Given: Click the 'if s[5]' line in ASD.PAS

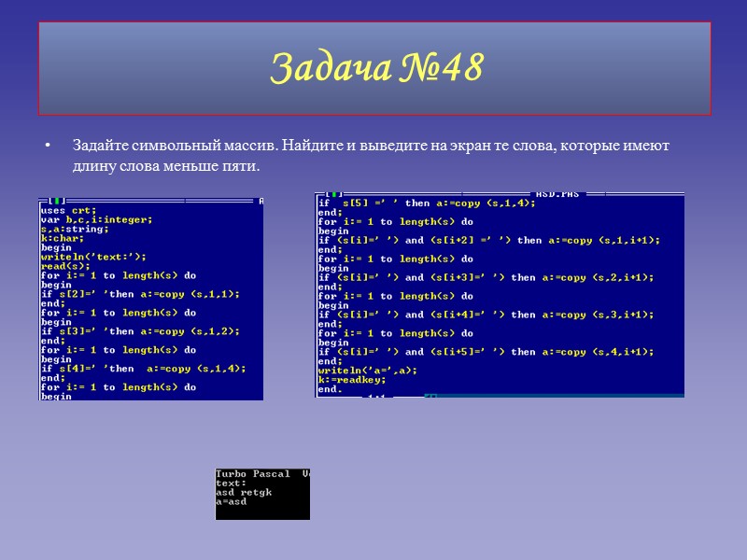Looking at the screenshot, I should pyautogui.click(x=427, y=203).
